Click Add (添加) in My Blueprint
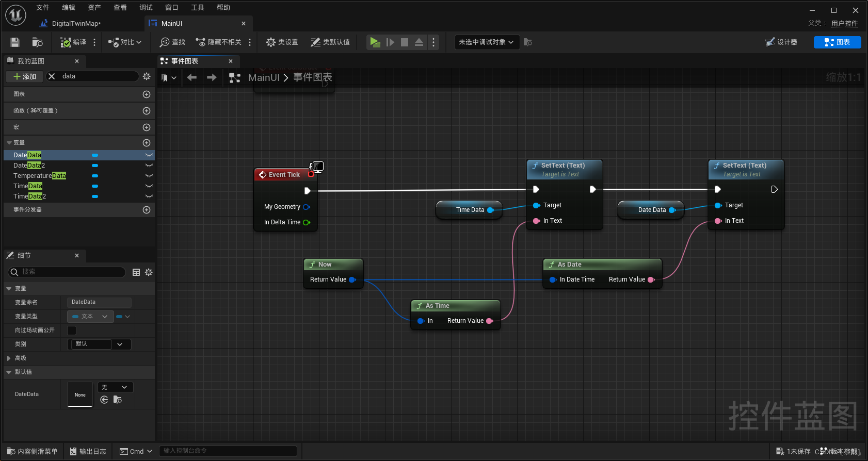 click(x=24, y=76)
